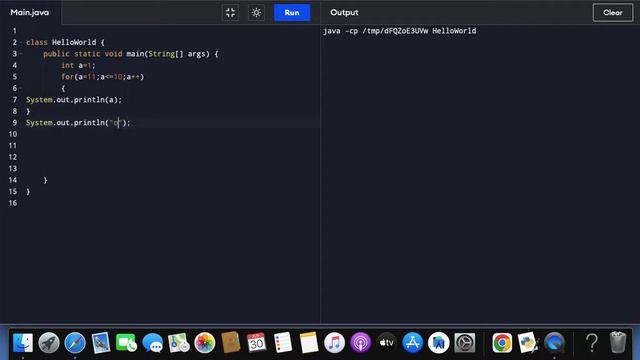Collapse the main method fold arrow on line 3
Viewport: 640px width, 360px height.
pos(21,54)
